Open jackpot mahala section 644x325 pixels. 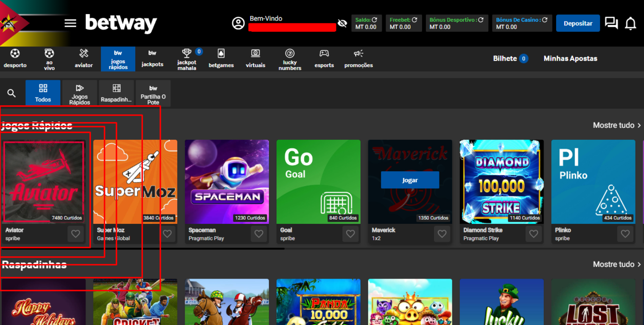coord(187,59)
